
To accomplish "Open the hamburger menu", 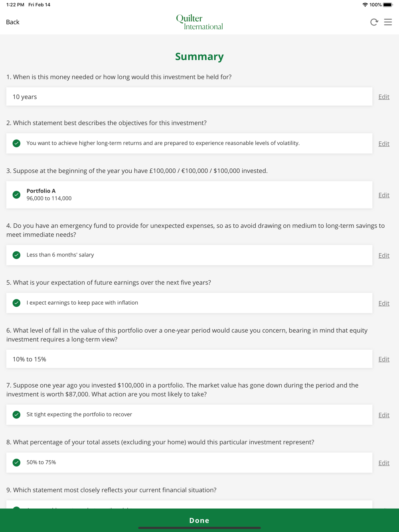I will pyautogui.click(x=388, y=22).
